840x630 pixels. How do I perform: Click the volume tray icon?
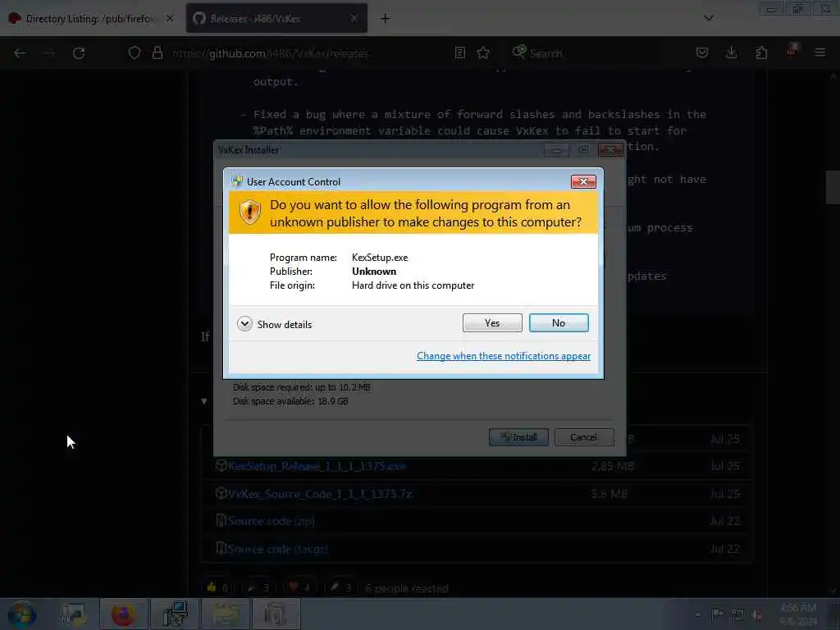(756, 615)
